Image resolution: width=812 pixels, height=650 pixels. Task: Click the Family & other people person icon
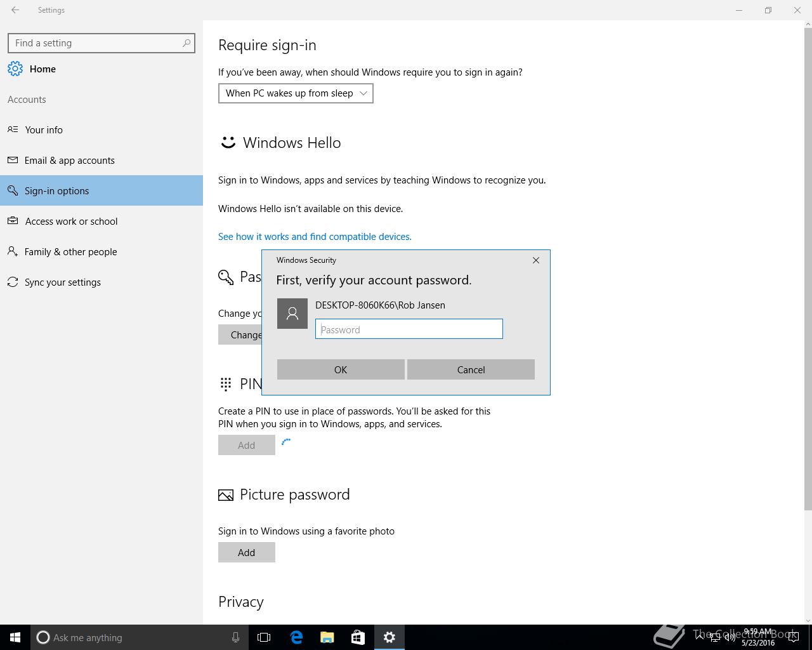click(13, 251)
